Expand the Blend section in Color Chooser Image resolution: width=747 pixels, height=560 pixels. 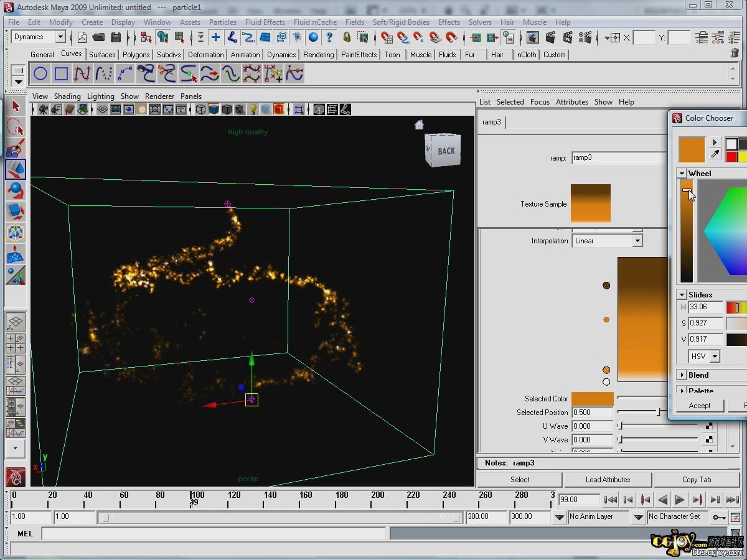coord(682,375)
